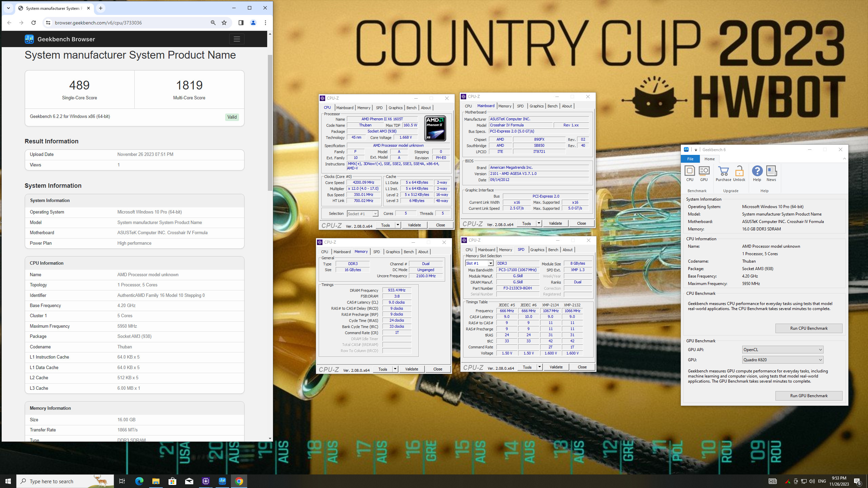This screenshot has height=488, width=868.
Task: Open the Help question mark icon
Action: click(x=757, y=171)
